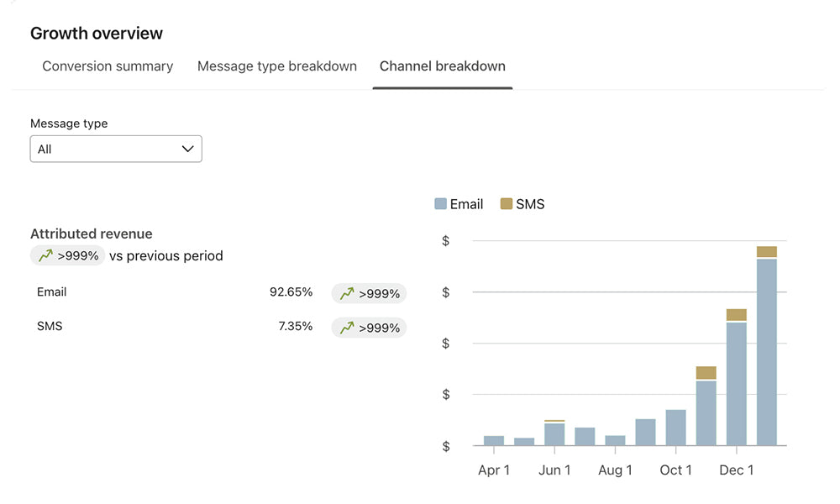Click the gold SMS segment of the tallest bar
This screenshot has height=504, width=840.
(766, 252)
